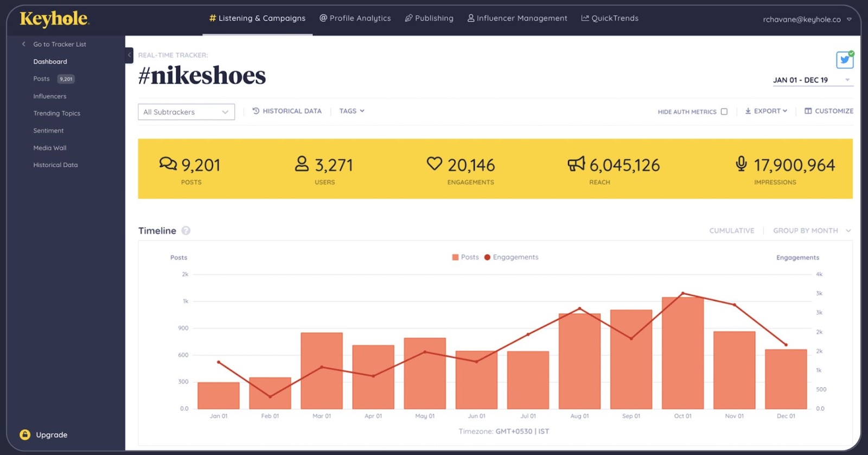The height and width of the screenshot is (455, 868).
Task: Click the Historical Data toolbar button
Action: (x=287, y=111)
